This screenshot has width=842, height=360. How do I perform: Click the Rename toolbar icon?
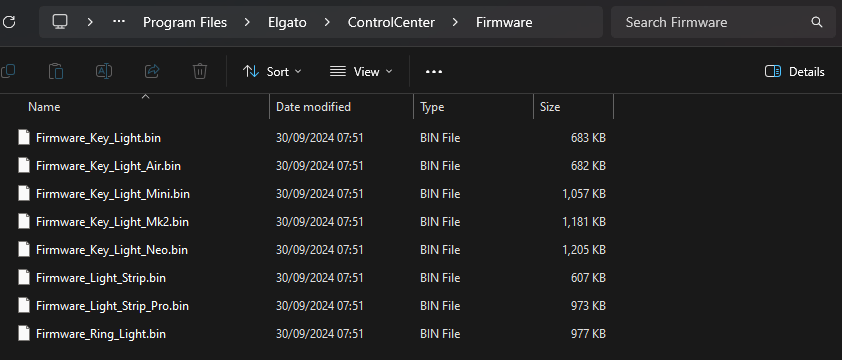(x=104, y=71)
